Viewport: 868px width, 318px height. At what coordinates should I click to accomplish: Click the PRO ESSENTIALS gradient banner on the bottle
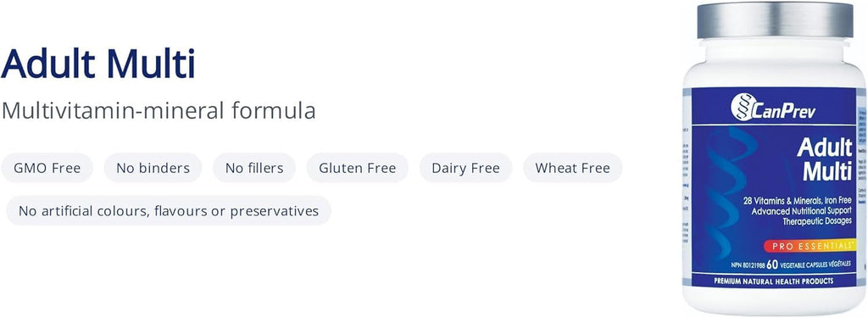tap(808, 245)
